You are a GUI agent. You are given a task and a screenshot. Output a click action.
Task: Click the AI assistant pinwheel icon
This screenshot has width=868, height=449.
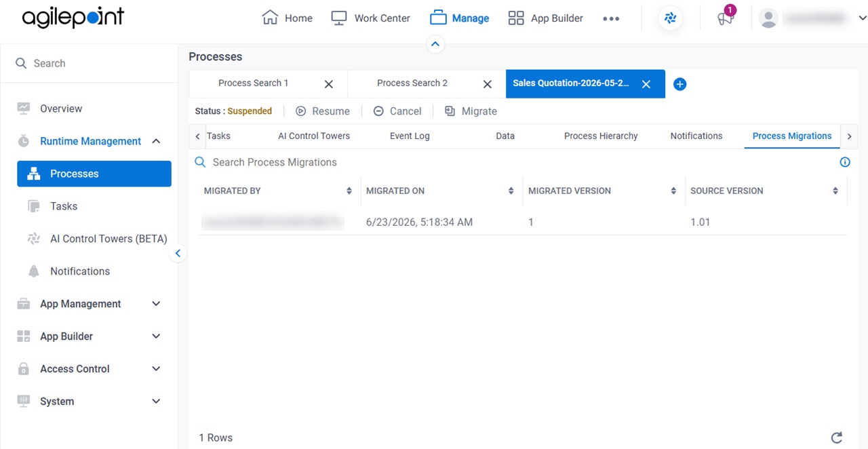click(x=671, y=19)
